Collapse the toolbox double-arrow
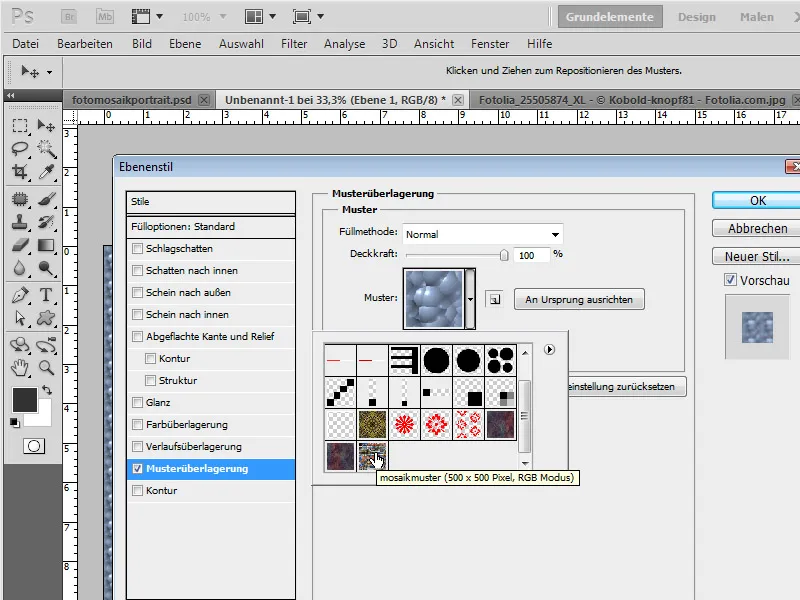The image size is (800, 600). 11,95
